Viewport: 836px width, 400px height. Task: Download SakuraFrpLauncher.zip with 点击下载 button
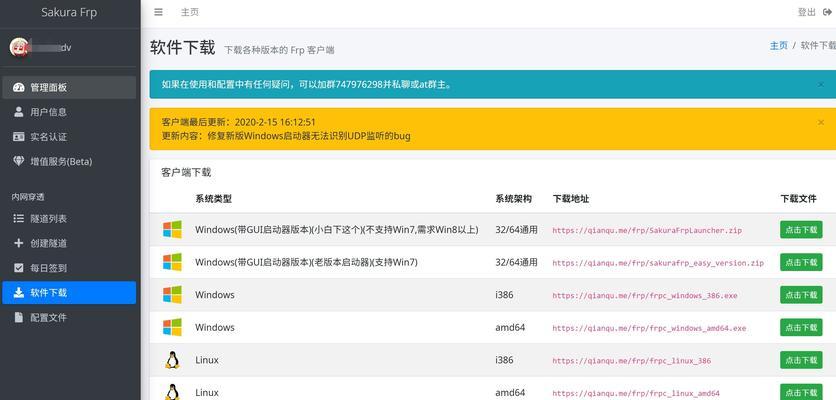click(801, 230)
